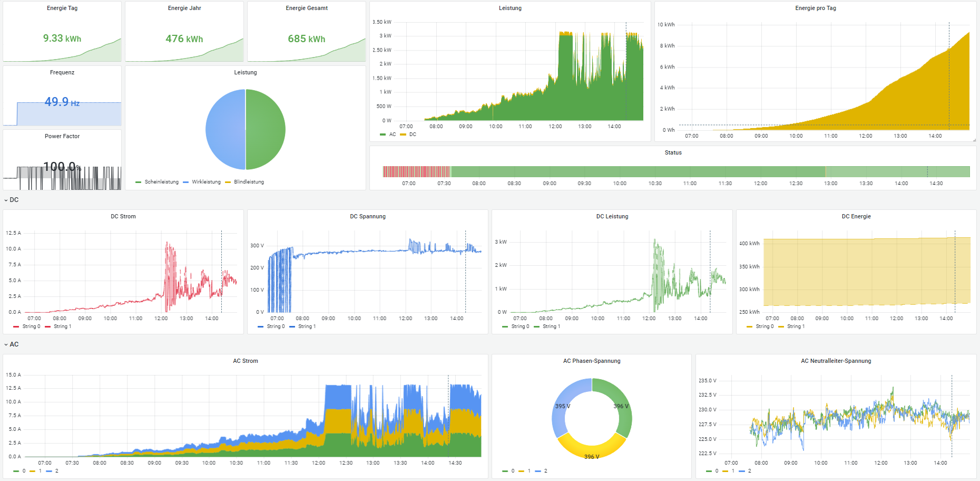
Task: Open the AC Strom panel title
Action: point(246,361)
